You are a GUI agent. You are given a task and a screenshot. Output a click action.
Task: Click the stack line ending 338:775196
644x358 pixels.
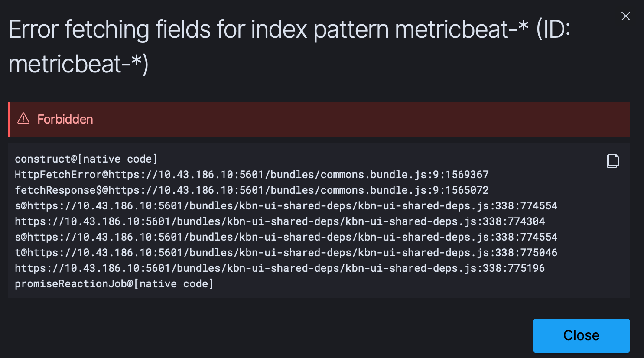(x=280, y=268)
